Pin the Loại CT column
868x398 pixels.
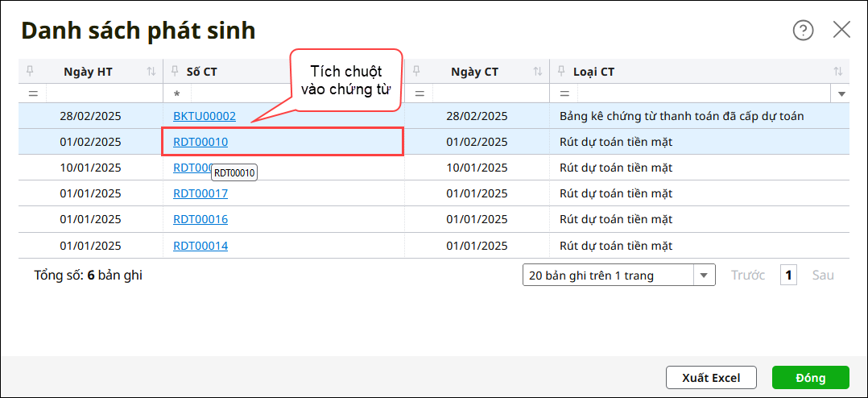(561, 70)
